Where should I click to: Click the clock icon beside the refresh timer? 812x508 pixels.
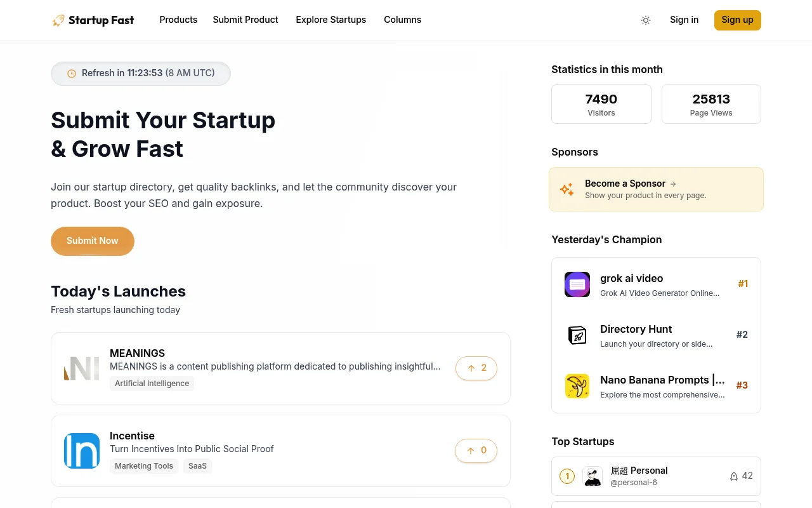coord(71,73)
